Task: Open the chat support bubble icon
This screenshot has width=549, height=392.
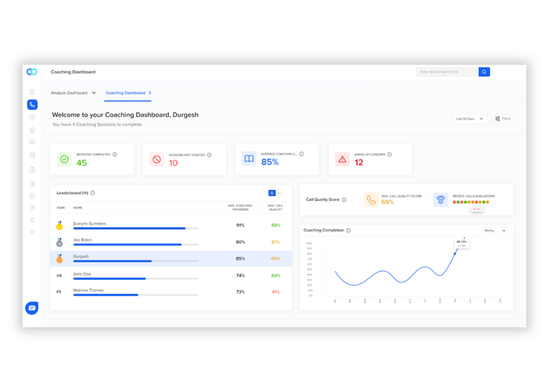Action: click(32, 308)
